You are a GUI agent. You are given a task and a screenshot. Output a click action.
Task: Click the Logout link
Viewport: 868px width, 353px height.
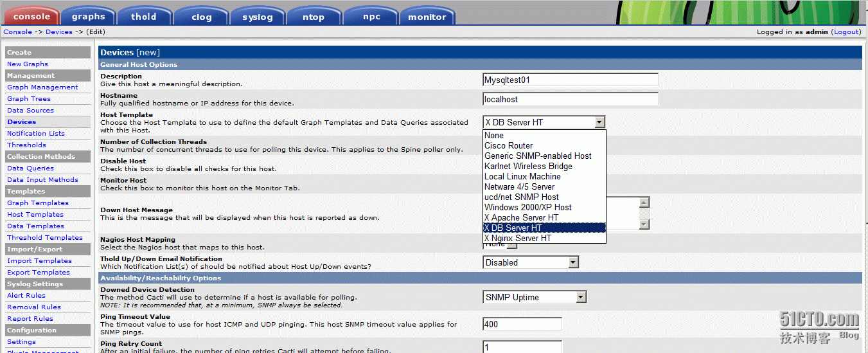(x=846, y=32)
